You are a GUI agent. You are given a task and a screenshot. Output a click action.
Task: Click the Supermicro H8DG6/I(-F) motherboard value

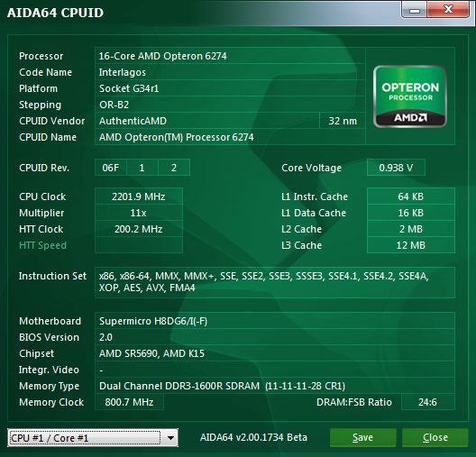(275, 321)
